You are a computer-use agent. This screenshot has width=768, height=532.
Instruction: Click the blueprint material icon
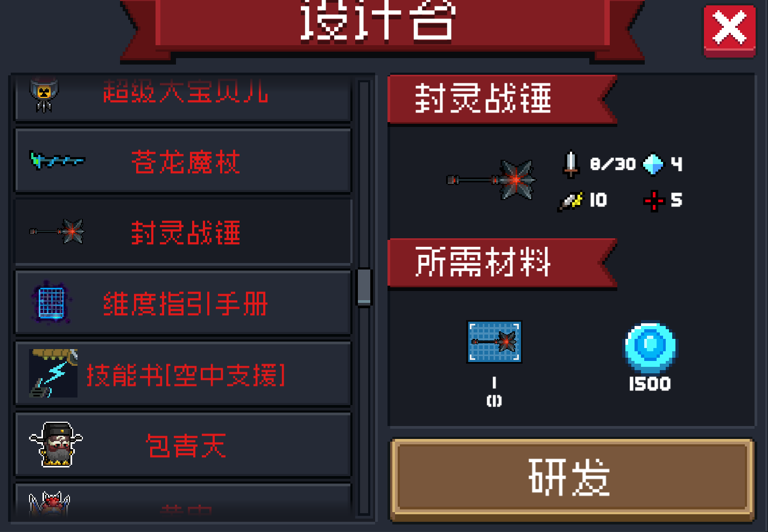[494, 342]
